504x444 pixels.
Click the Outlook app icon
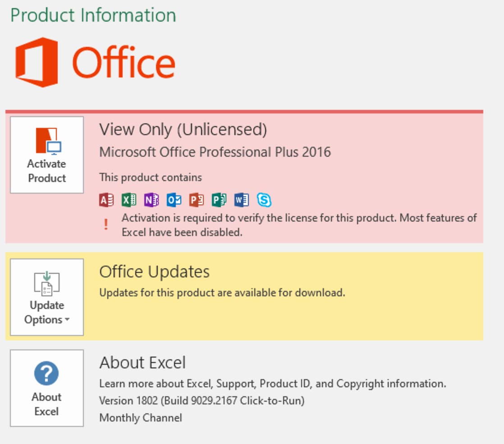174,199
